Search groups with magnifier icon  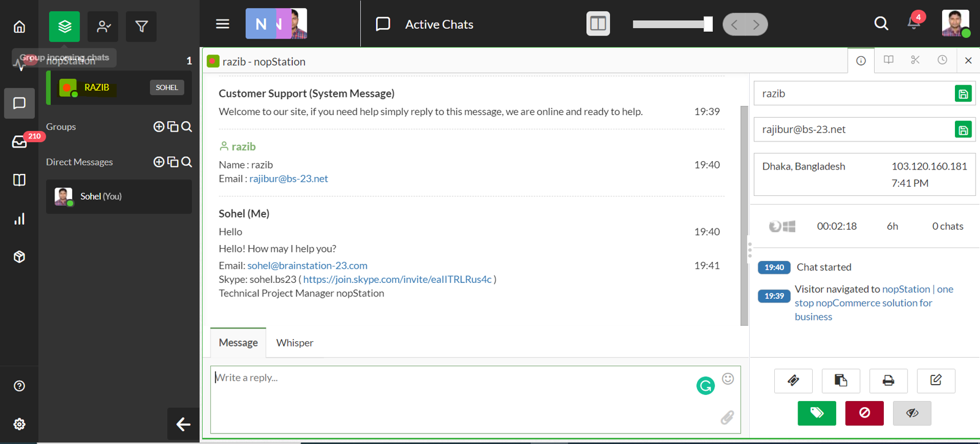(187, 127)
